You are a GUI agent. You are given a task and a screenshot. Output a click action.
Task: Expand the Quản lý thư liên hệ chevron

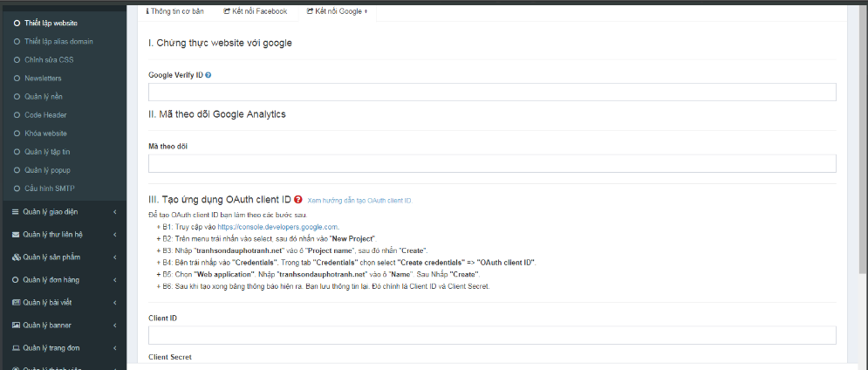coord(114,234)
